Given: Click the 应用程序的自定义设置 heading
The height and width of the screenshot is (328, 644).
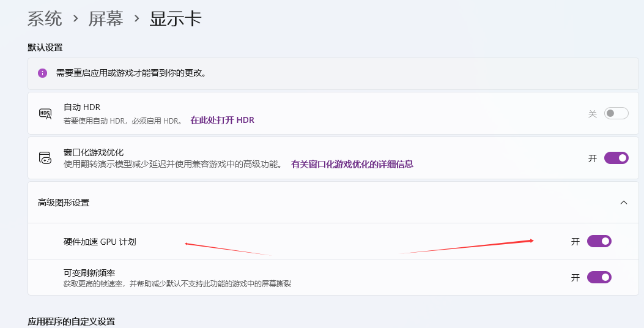Looking at the screenshot, I should [x=71, y=321].
